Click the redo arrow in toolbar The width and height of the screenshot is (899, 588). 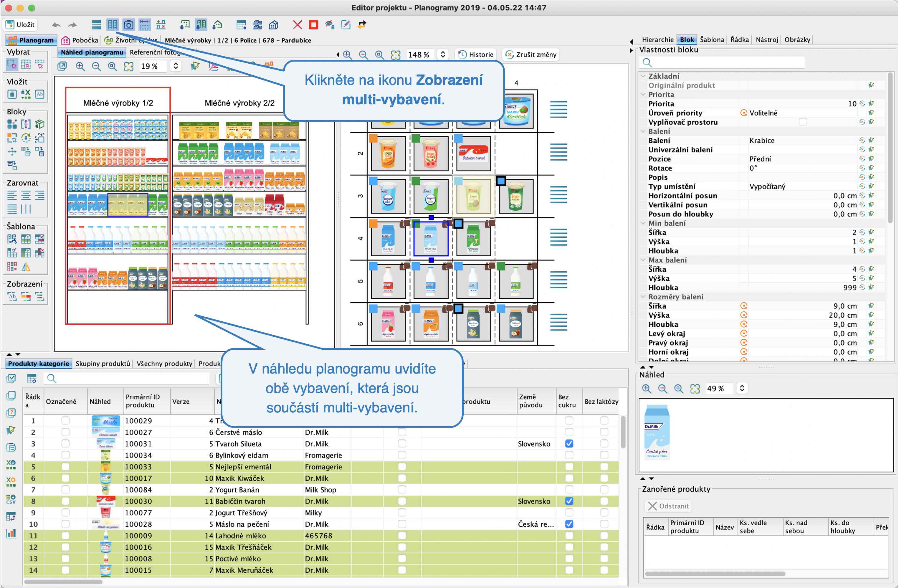72,25
